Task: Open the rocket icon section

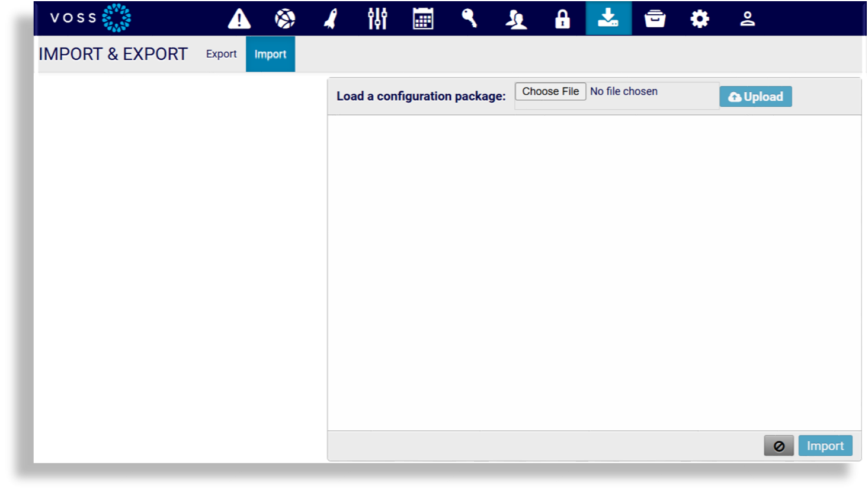Action: (x=331, y=19)
